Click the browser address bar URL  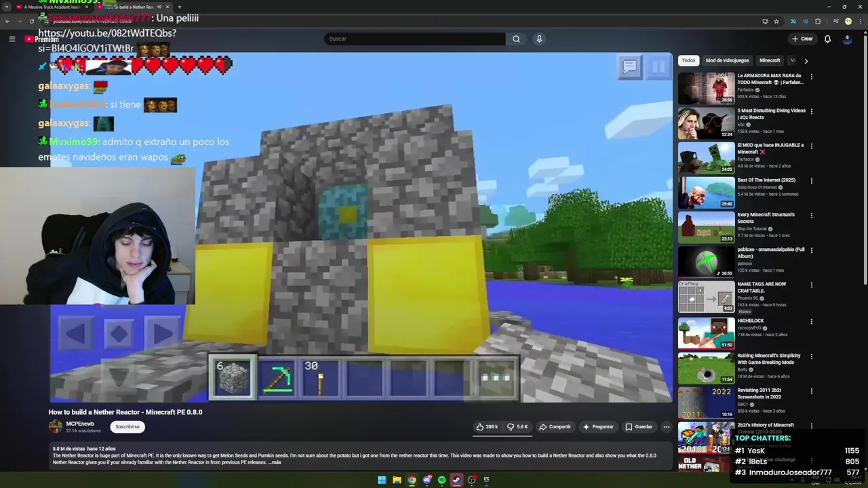(x=92, y=21)
